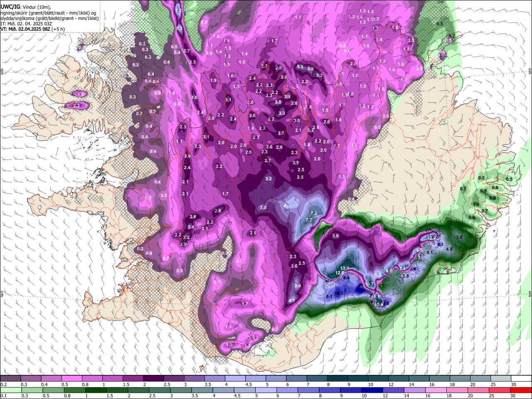The width and height of the screenshot is (532, 399).
Task: Click the upper legend swatch between 1 and 1.5
Action: pos(113,378)
